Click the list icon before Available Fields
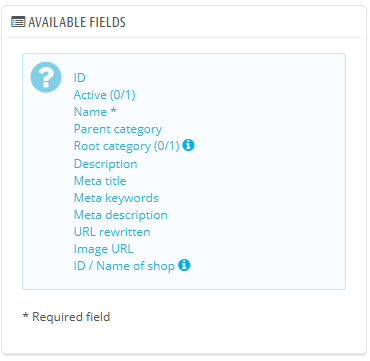The width and height of the screenshot is (370, 361). 18,22
